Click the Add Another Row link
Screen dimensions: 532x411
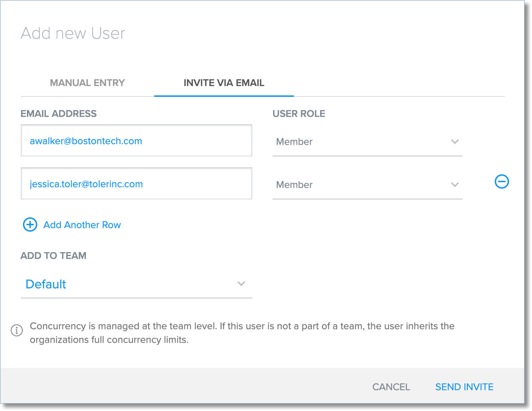point(82,225)
